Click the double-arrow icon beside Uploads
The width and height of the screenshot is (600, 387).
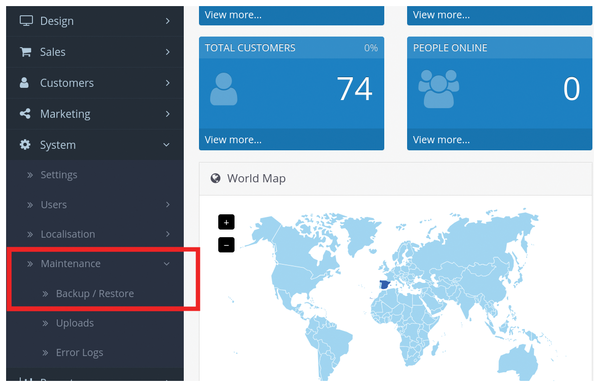(x=45, y=323)
